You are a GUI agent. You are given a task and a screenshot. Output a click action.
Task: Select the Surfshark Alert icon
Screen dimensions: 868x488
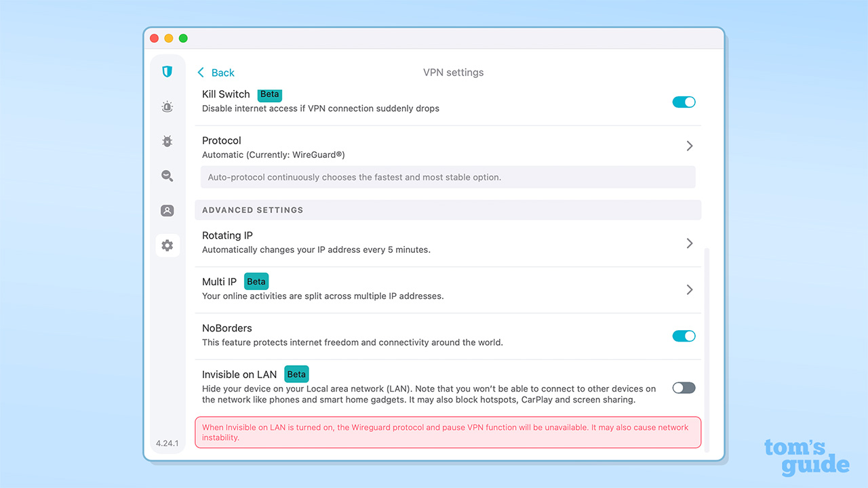click(x=167, y=106)
